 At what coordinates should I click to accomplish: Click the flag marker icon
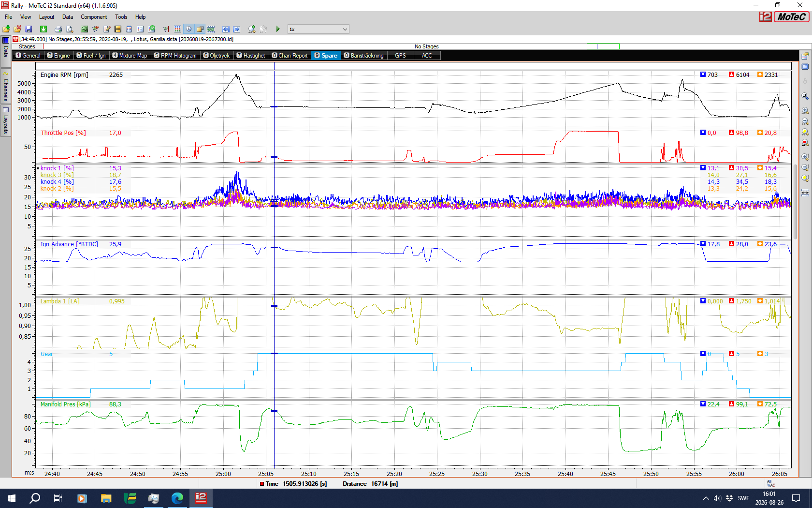coord(166,29)
